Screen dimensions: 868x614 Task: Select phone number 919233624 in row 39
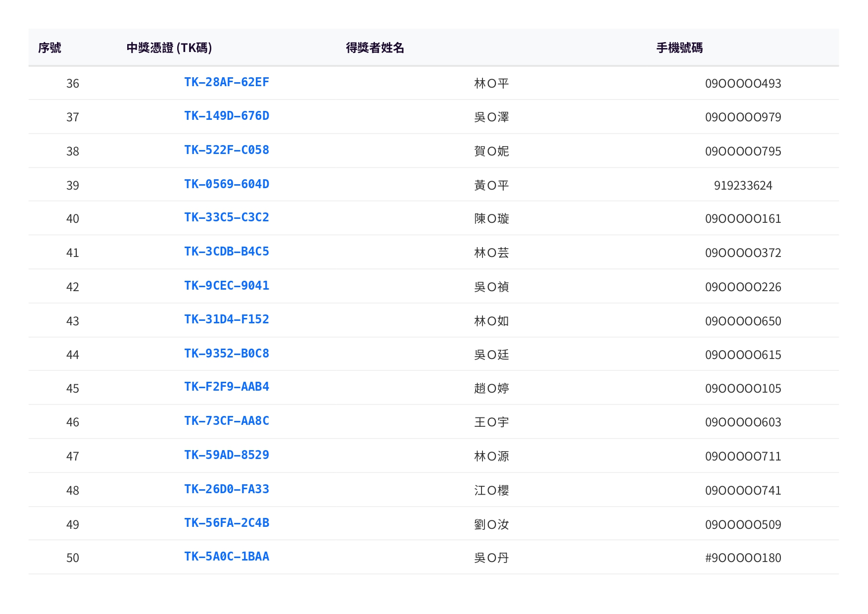pyautogui.click(x=742, y=186)
